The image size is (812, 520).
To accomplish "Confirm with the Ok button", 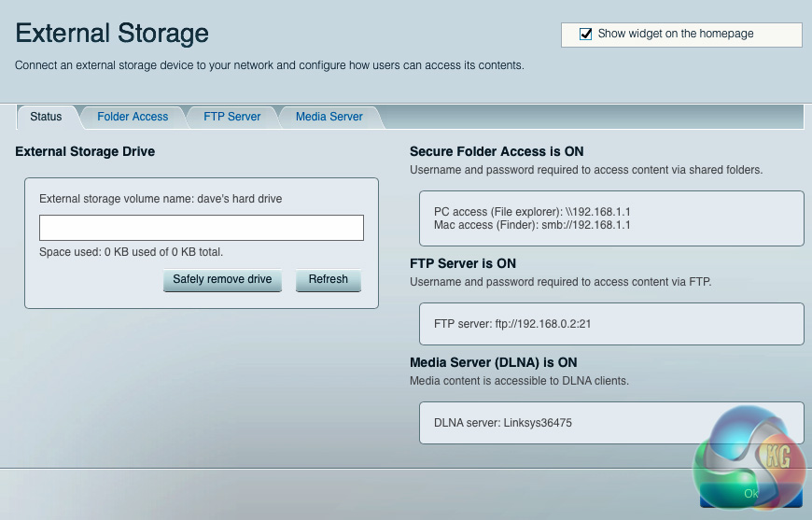I will (751, 493).
